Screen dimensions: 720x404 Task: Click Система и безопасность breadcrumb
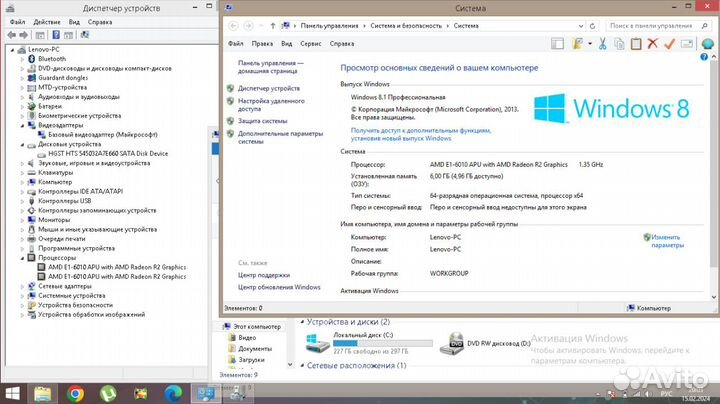click(x=406, y=26)
